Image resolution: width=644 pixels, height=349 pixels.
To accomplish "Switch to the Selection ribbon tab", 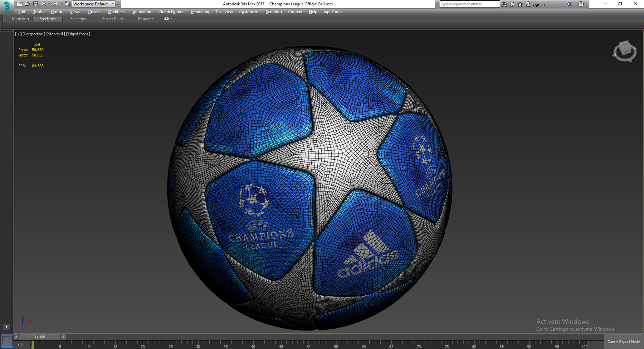I will [x=78, y=19].
